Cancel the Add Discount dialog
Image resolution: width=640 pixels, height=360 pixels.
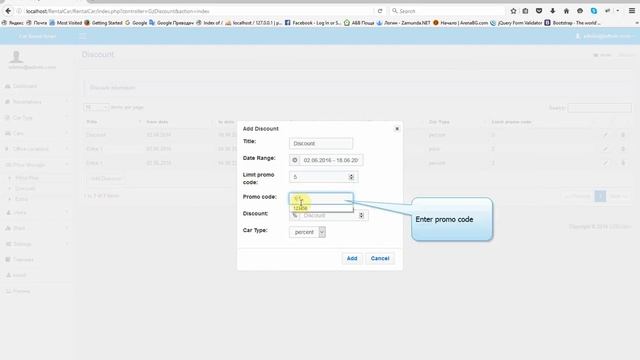tap(380, 258)
